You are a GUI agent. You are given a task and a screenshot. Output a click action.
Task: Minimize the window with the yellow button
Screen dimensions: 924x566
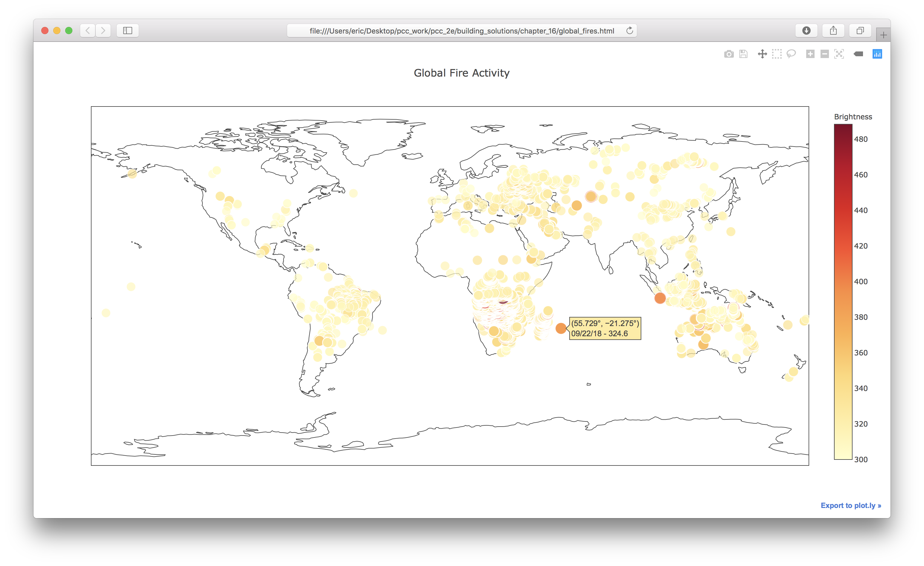click(57, 31)
